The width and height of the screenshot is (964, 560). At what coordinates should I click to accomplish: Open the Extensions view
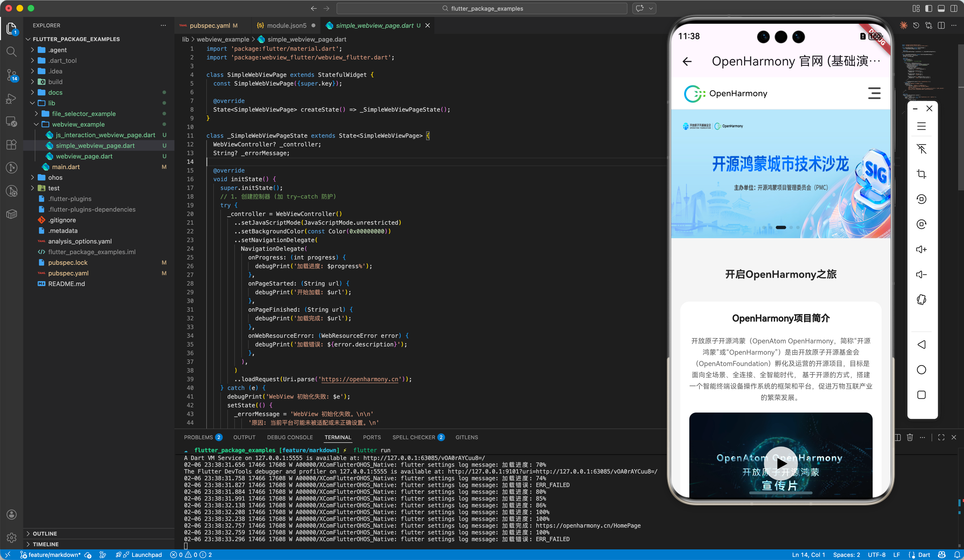12,144
